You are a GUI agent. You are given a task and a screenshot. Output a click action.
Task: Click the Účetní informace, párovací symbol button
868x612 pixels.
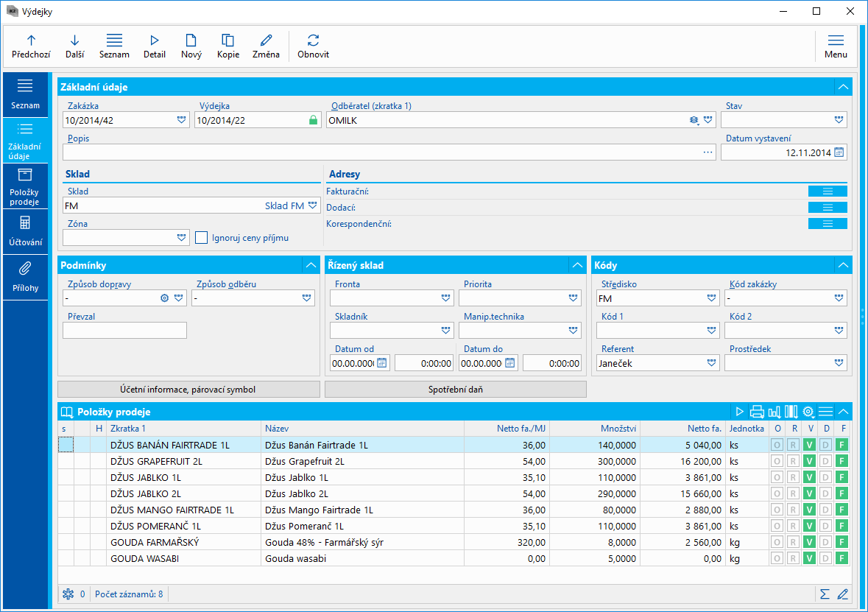[188, 389]
